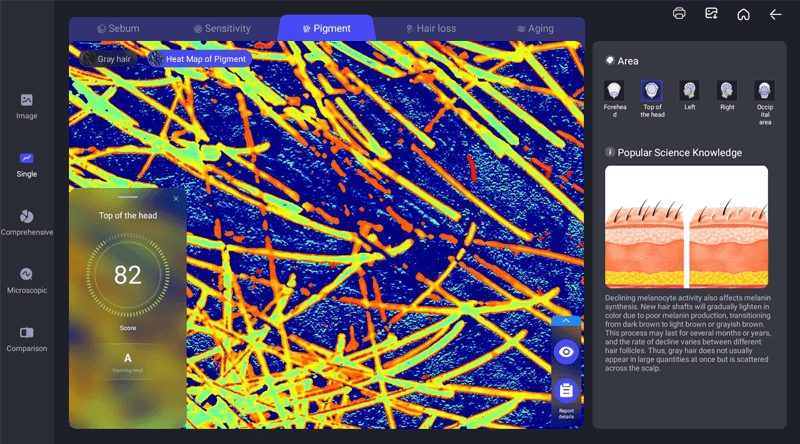Image resolution: width=800 pixels, height=444 pixels.
Task: Select Comprehensive analysis in sidebar
Action: point(27,222)
